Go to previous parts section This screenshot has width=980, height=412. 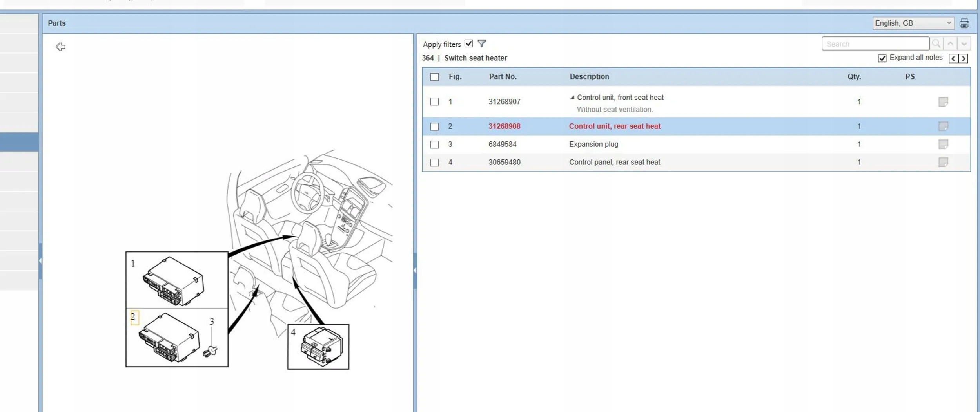click(953, 59)
